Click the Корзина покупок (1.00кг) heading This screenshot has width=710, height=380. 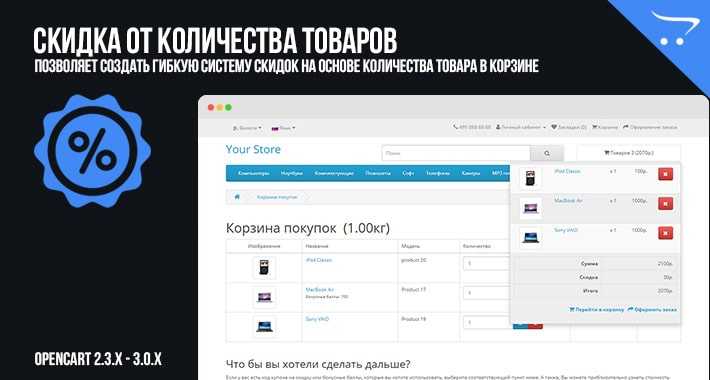(x=308, y=228)
